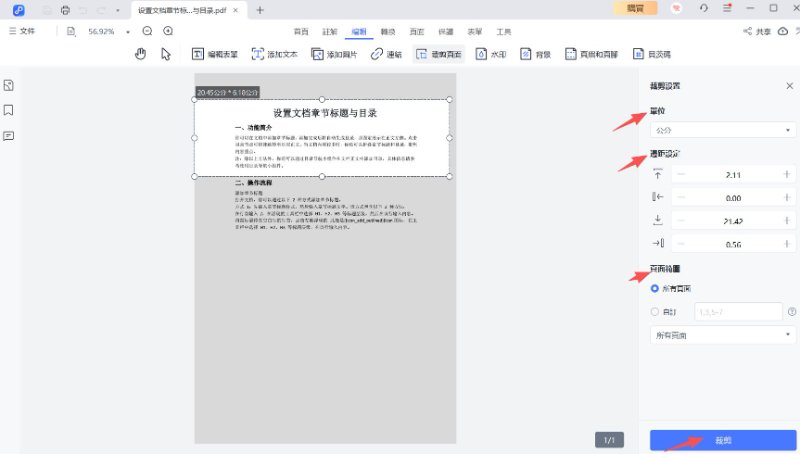800x454 pixels.
Task: Close the PDF document tab
Action: tap(235, 10)
